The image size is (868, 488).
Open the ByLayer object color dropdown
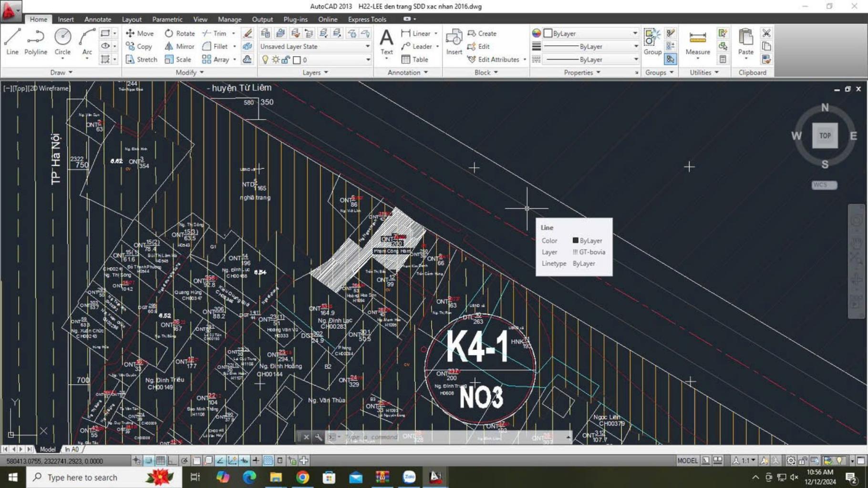click(635, 33)
